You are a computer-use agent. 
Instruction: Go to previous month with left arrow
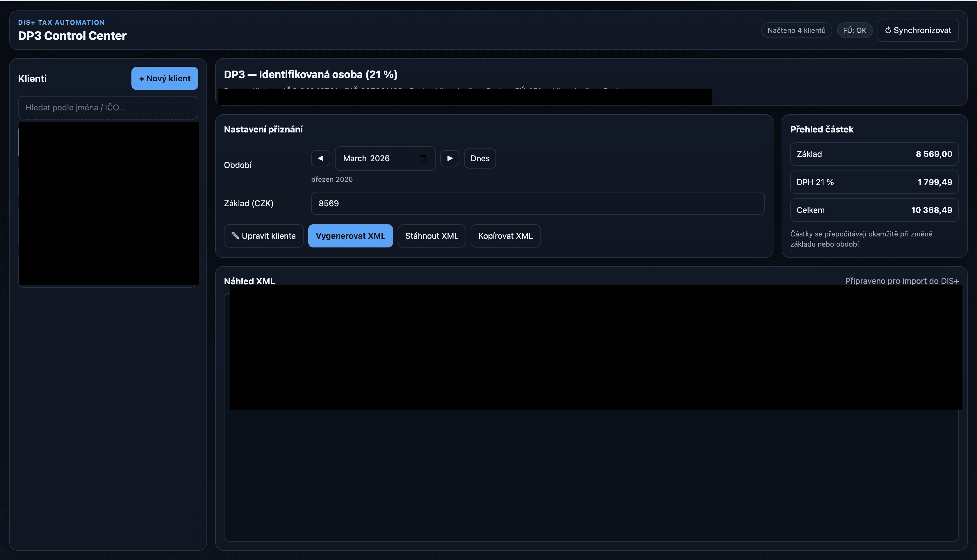coord(321,158)
